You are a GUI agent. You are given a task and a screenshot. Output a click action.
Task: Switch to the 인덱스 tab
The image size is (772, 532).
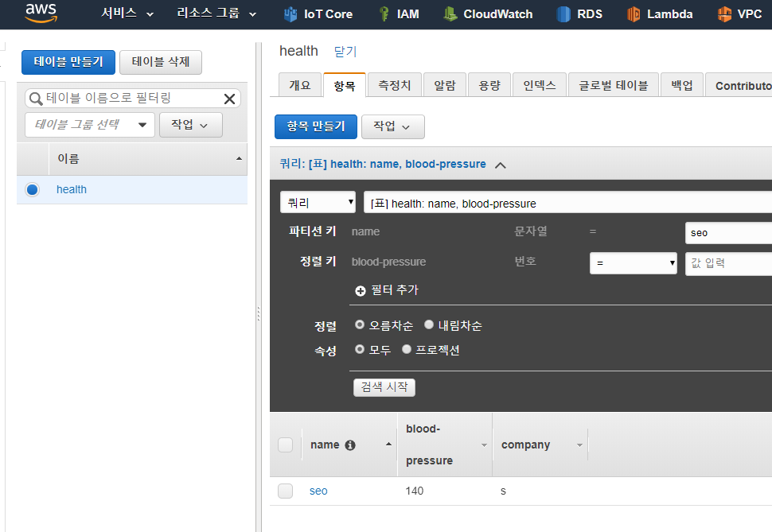pos(540,85)
